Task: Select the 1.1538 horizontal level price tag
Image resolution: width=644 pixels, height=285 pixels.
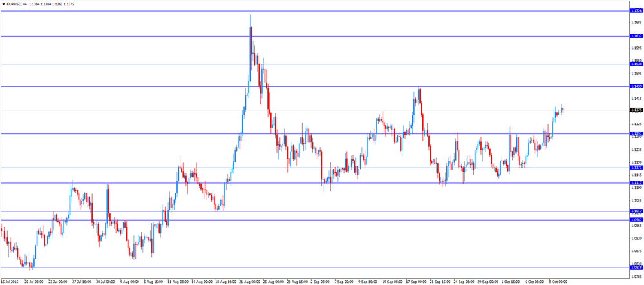Action: click(636, 64)
